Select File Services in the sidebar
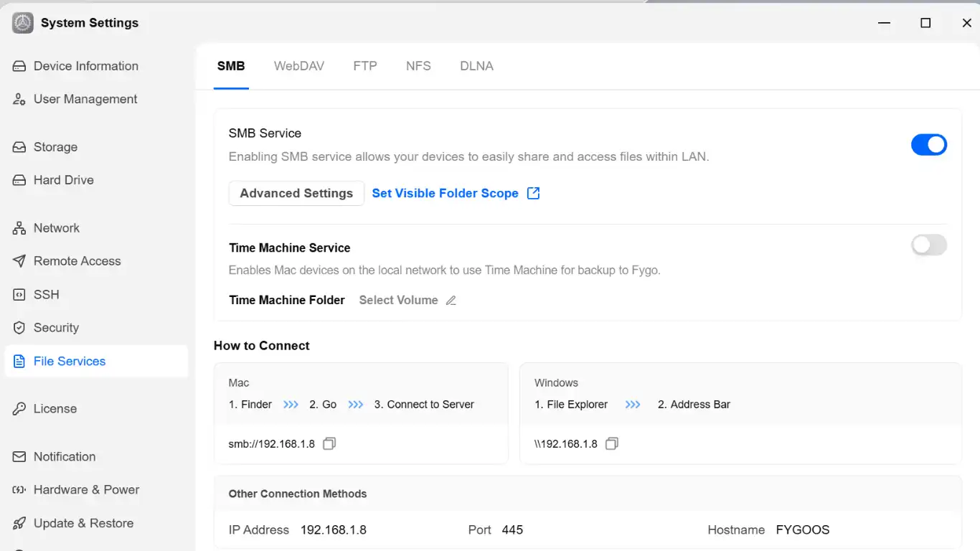Image resolution: width=980 pixels, height=551 pixels. click(96, 362)
